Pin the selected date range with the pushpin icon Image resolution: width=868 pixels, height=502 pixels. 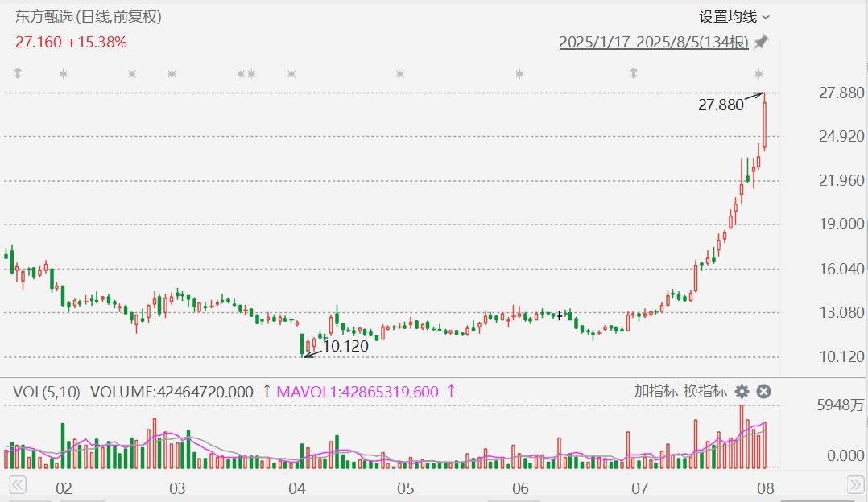tap(762, 42)
